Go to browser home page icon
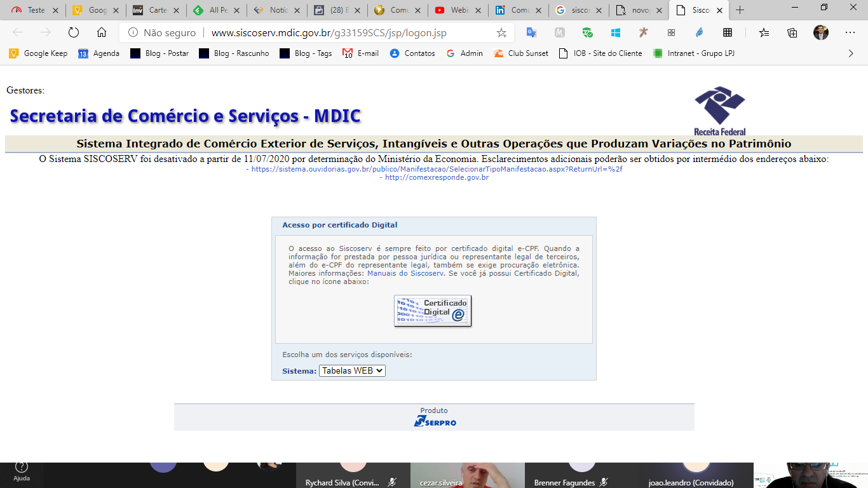This screenshot has width=868, height=488. 102,33
